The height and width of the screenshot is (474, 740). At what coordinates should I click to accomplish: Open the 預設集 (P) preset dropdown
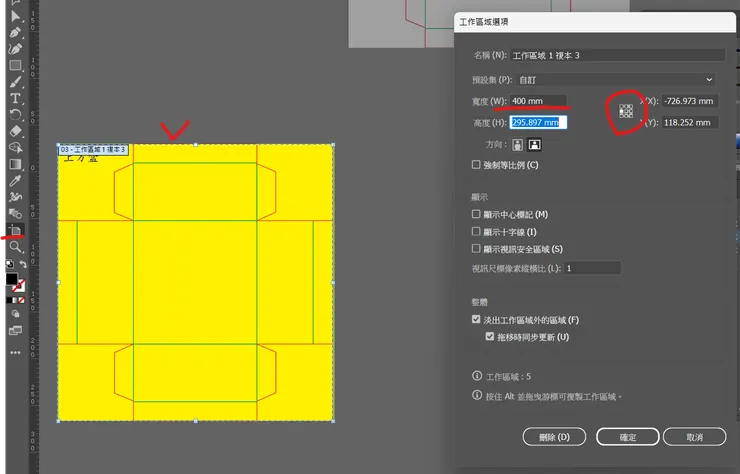tap(615, 80)
